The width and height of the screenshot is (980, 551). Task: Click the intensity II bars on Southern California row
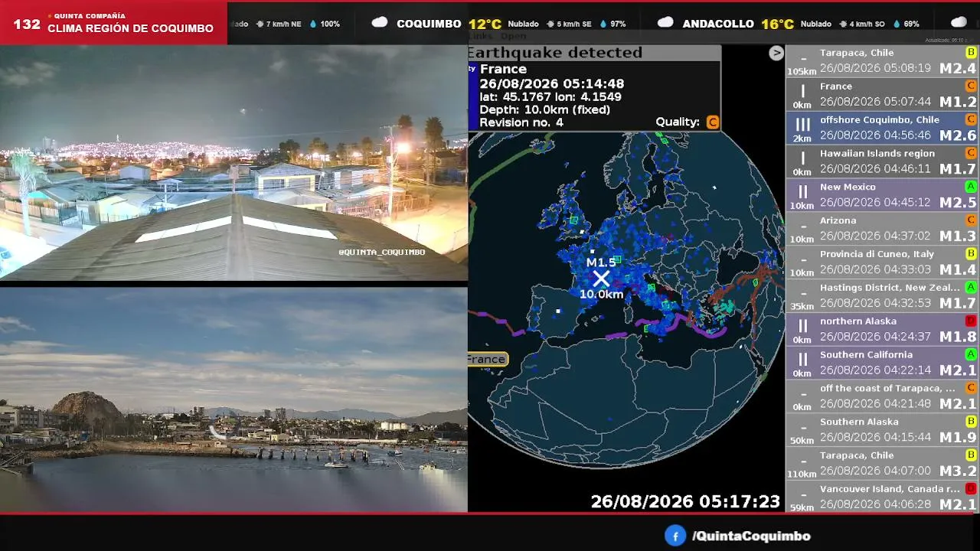tap(802, 359)
